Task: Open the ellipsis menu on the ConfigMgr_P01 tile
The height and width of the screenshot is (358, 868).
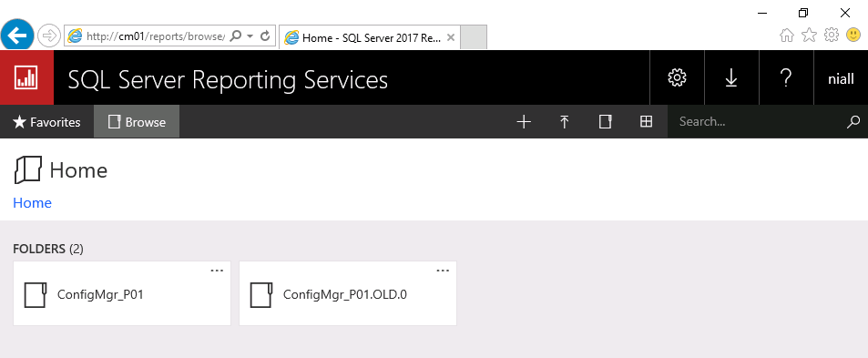Action: (217, 271)
